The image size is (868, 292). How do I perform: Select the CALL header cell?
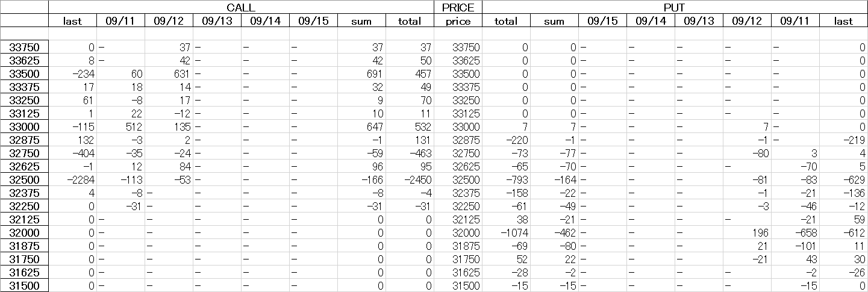point(241,7)
